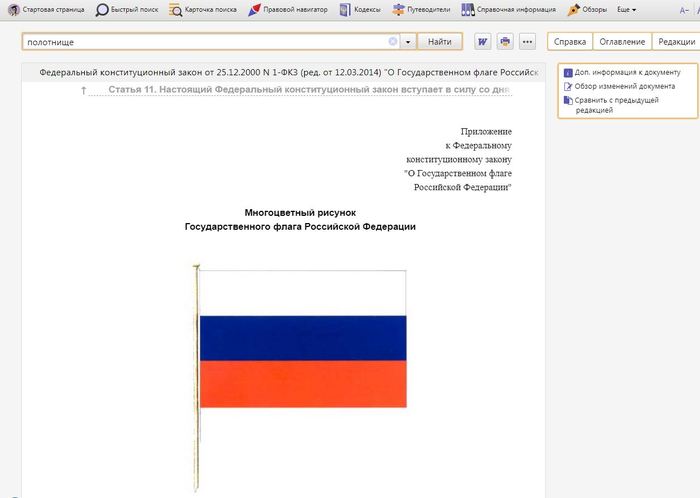The image size is (700, 498).
Task: Open Карточка поиска search card
Action: (176, 10)
